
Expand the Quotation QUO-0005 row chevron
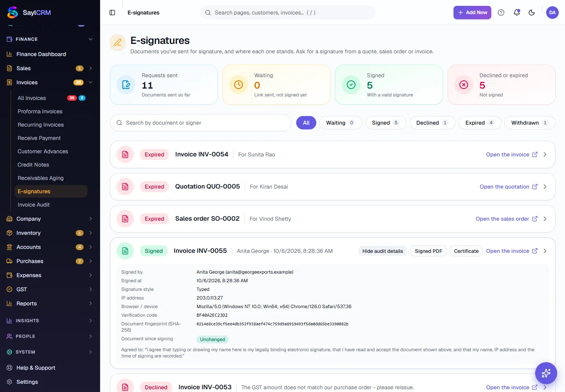(x=545, y=187)
